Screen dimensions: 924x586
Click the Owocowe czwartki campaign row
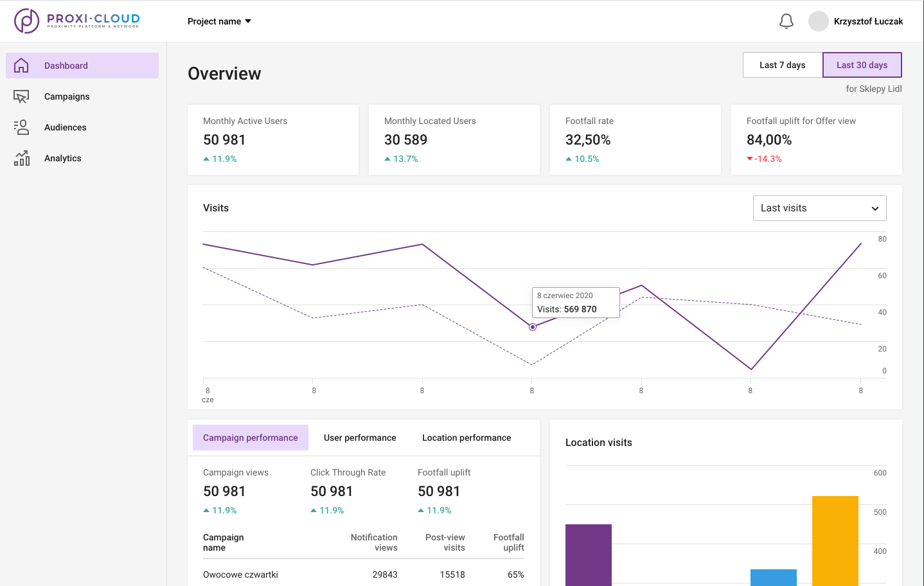pos(363,574)
